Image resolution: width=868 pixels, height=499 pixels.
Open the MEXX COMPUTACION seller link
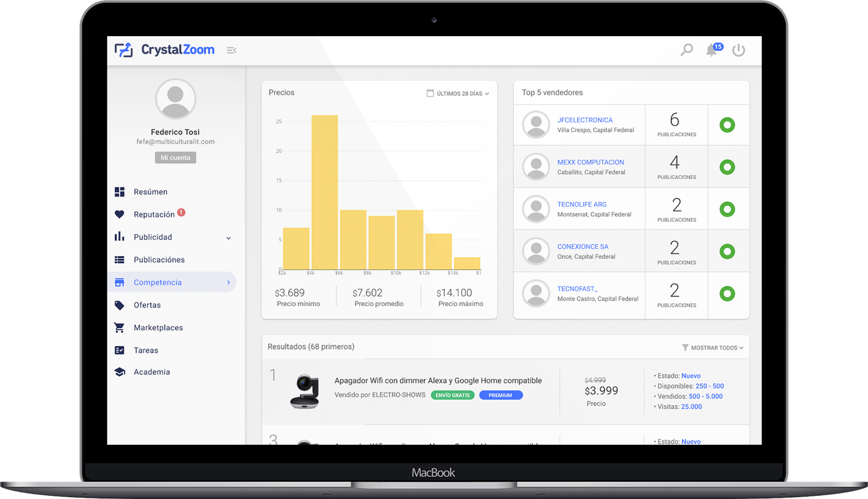point(590,162)
